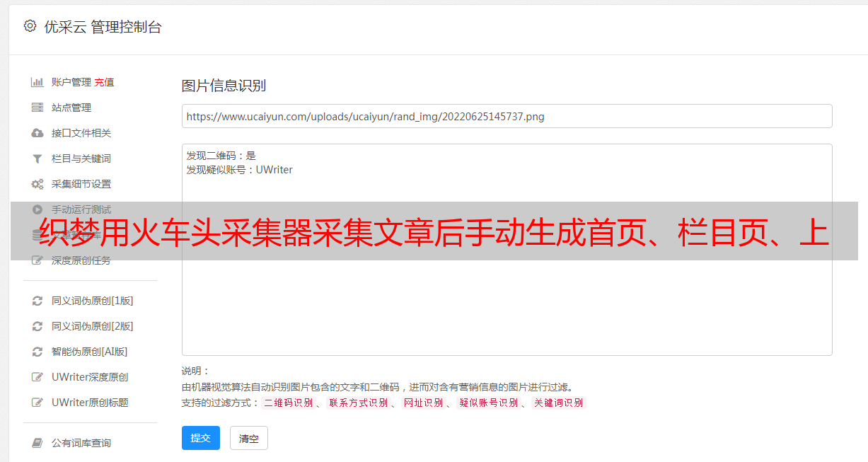Screen dimensions: 868x462
Task: Click the 疑似账号识别 tag
Action: [x=488, y=403]
